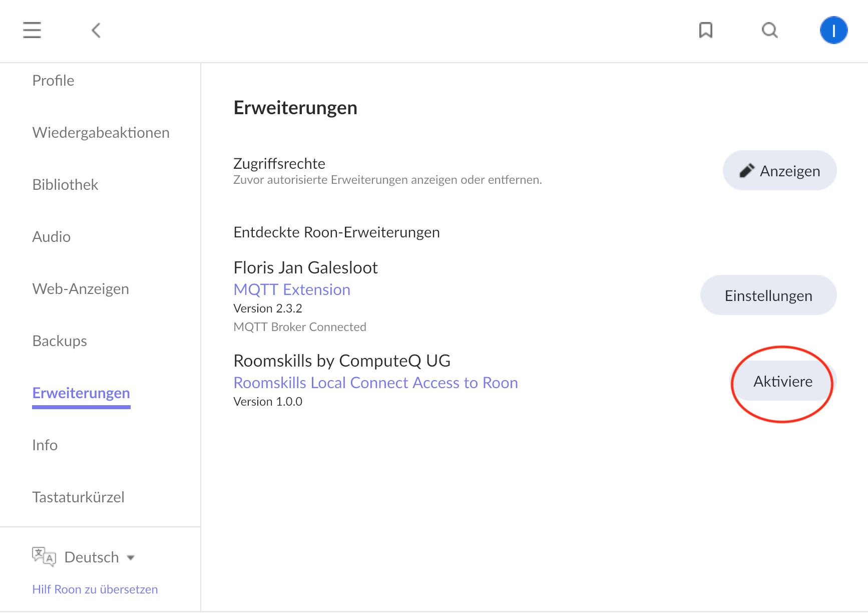Click the blue profile avatar icon
Image resolution: width=868 pixels, height=613 pixels.
[x=833, y=30]
